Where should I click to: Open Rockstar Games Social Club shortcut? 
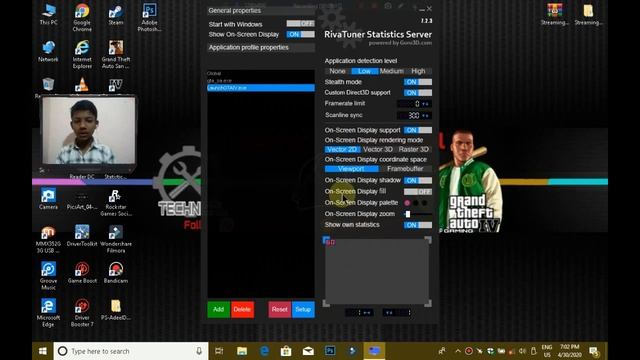click(x=116, y=202)
